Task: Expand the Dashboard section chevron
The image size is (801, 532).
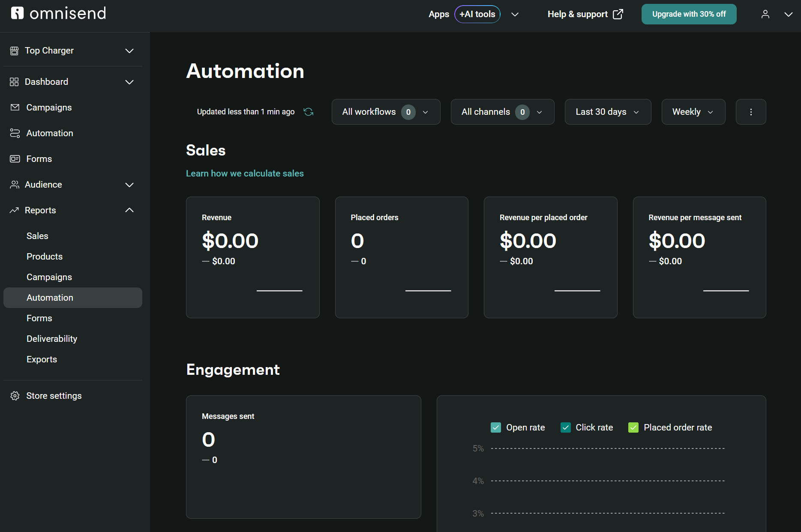Action: 129,82
